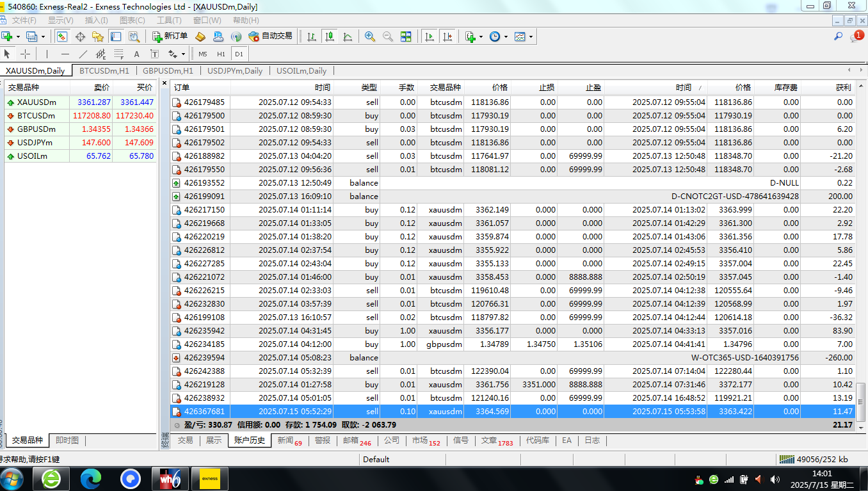Screen dimensions: 868x491
Task: Open the signals broadcast icon
Action: (x=236, y=36)
